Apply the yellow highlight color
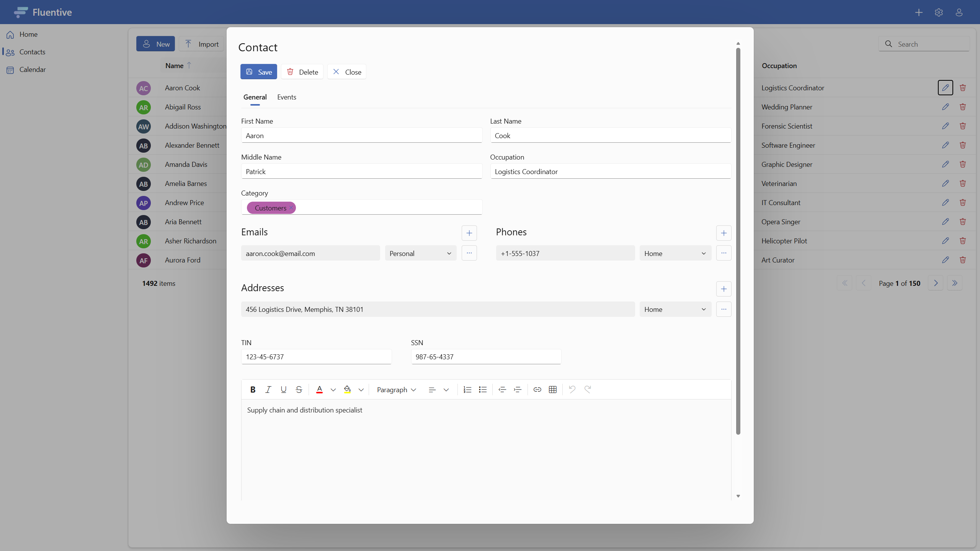This screenshot has width=980, height=551. [347, 390]
